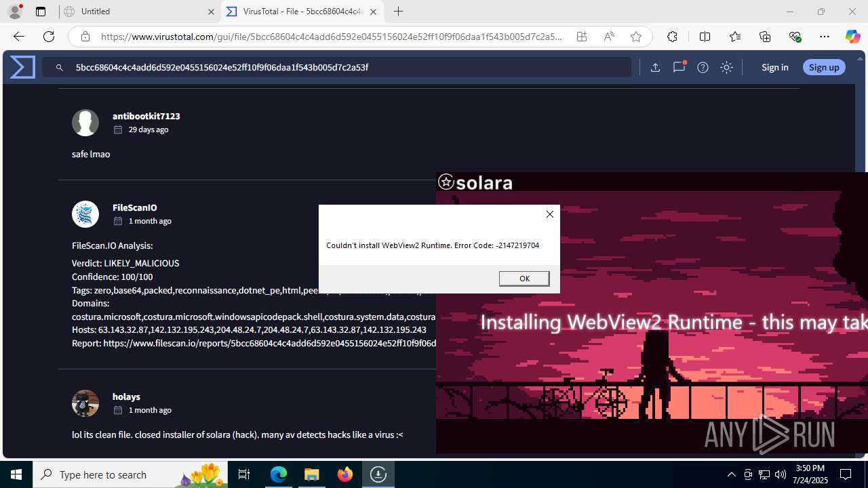
Task: Click the network tray icon
Action: click(764, 474)
